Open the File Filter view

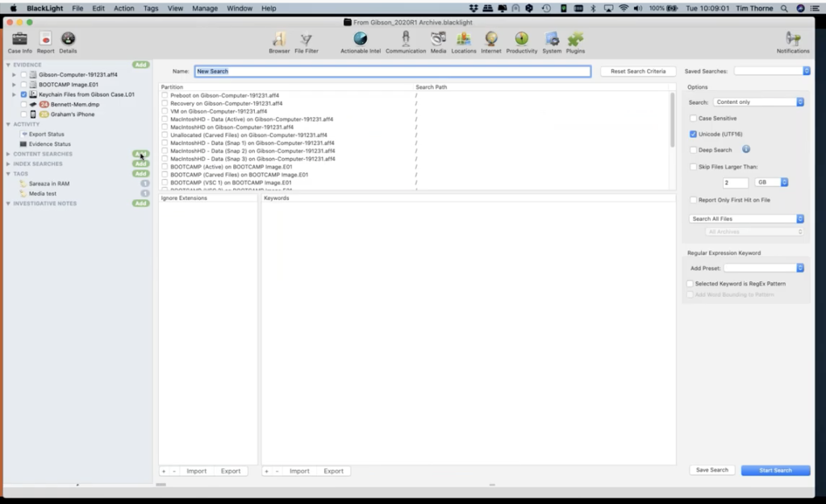point(306,42)
